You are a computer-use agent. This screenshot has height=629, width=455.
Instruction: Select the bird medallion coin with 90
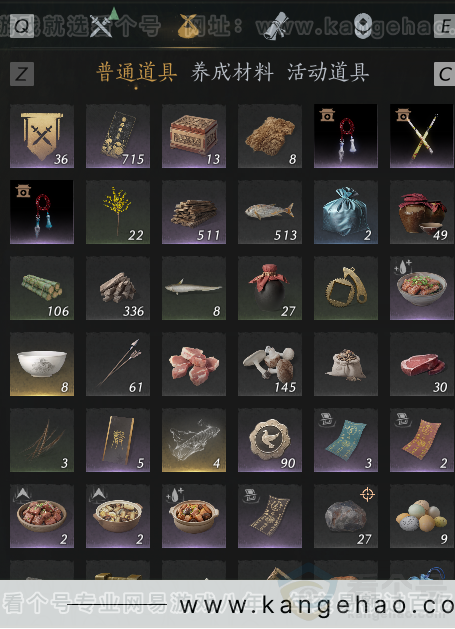tap(270, 440)
